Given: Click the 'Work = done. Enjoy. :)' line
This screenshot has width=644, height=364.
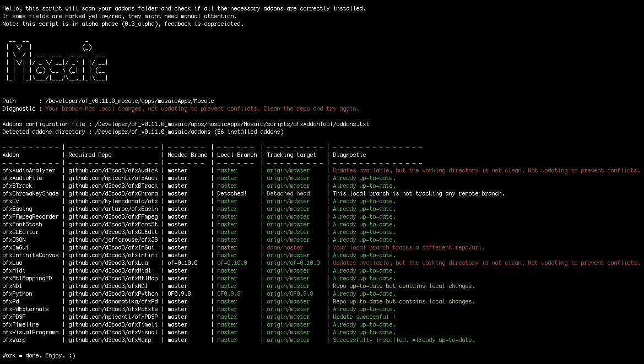Looking at the screenshot, I should (x=39, y=355).
